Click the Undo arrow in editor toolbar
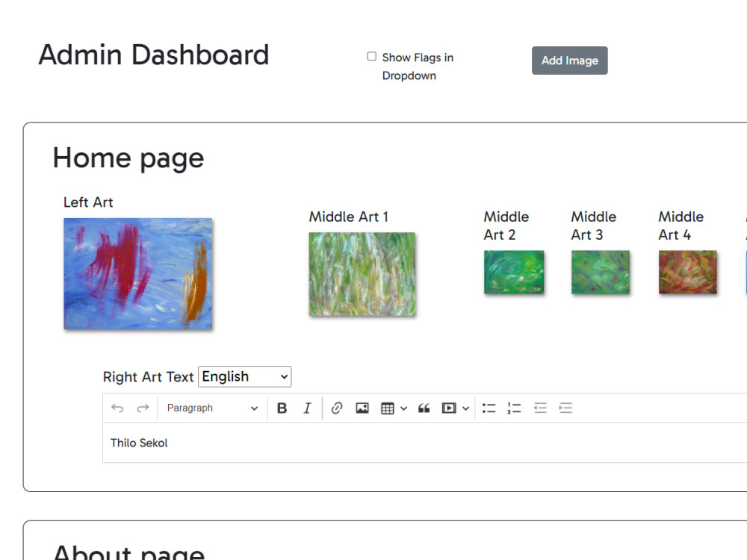 [117, 408]
